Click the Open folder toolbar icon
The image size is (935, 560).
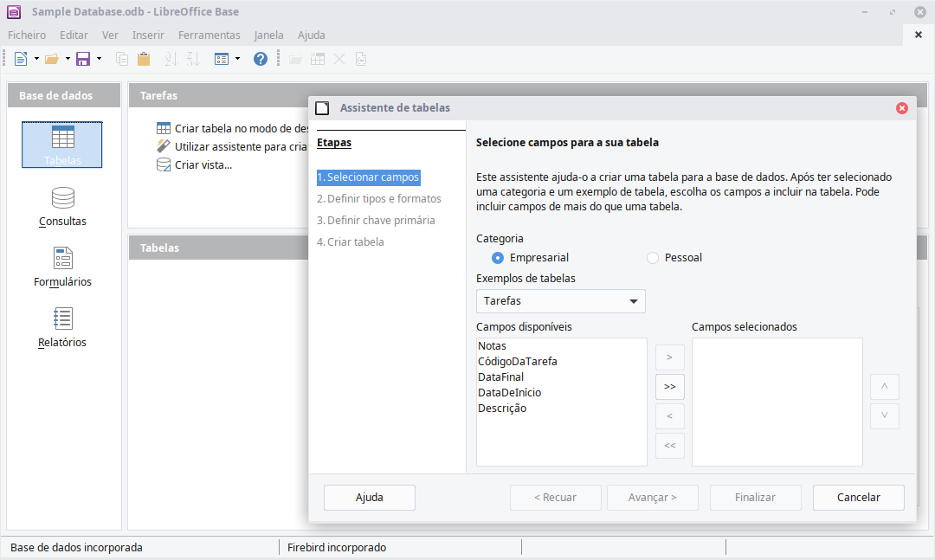tap(51, 59)
